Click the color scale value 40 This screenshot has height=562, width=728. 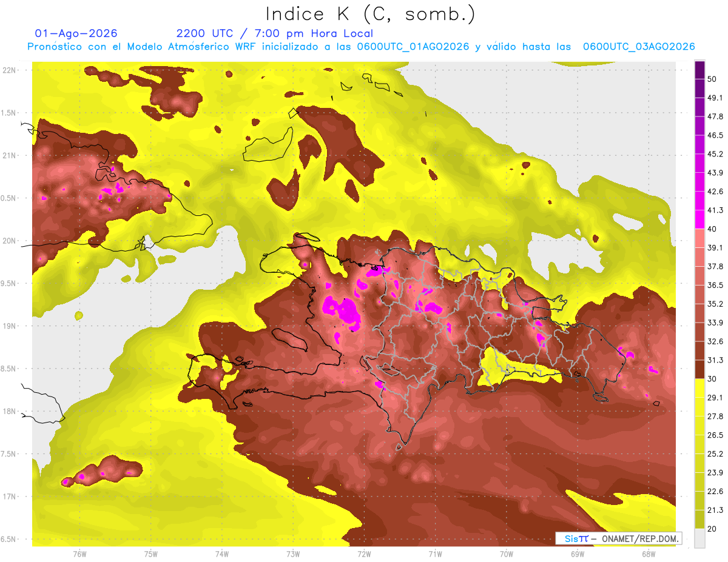[x=713, y=229]
